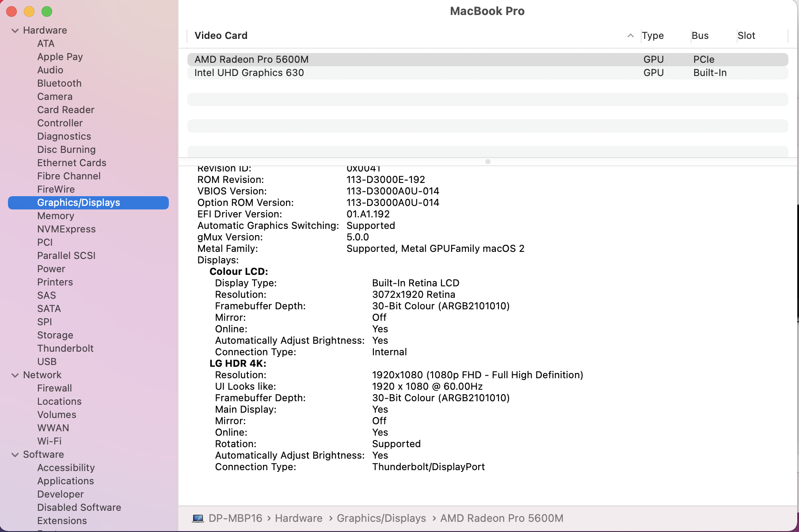Image resolution: width=799 pixels, height=532 pixels.
Task: Open Diagnostics in the sidebar
Action: pos(64,137)
